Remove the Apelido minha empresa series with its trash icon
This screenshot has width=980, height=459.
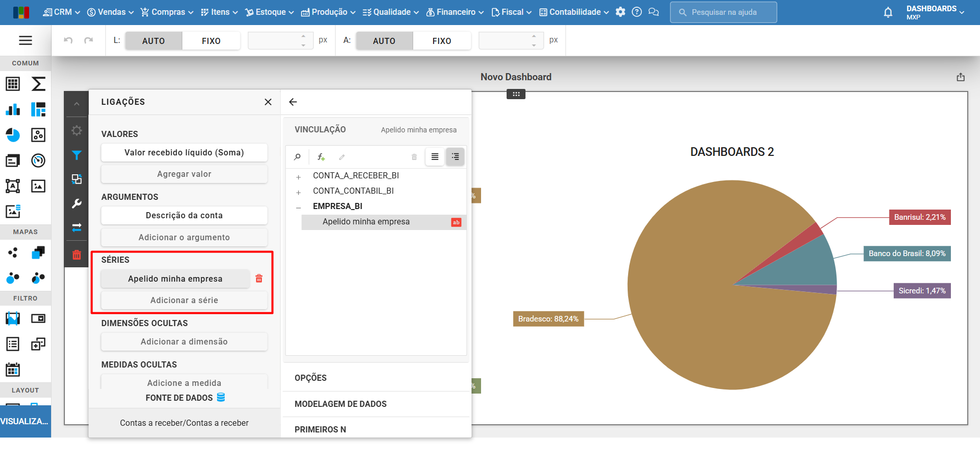click(x=259, y=279)
